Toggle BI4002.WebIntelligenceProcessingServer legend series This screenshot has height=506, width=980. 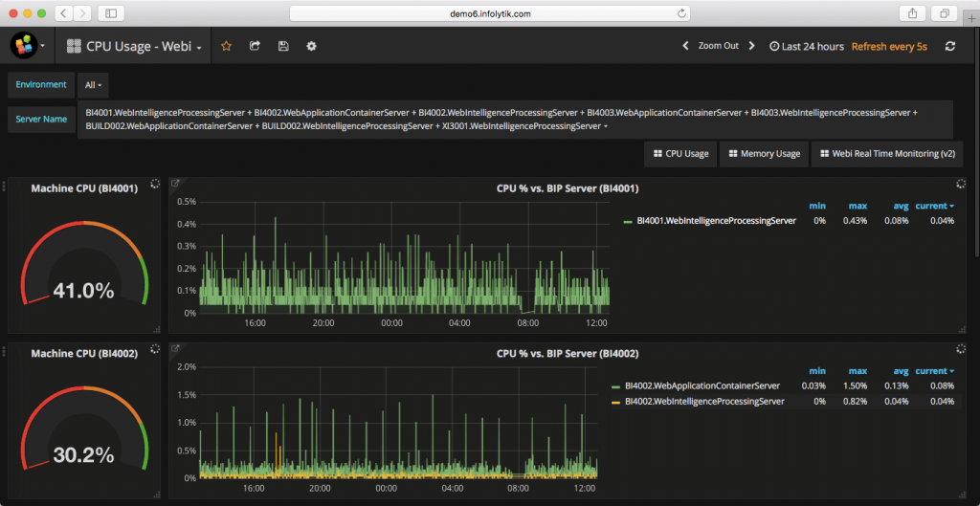[x=703, y=402]
